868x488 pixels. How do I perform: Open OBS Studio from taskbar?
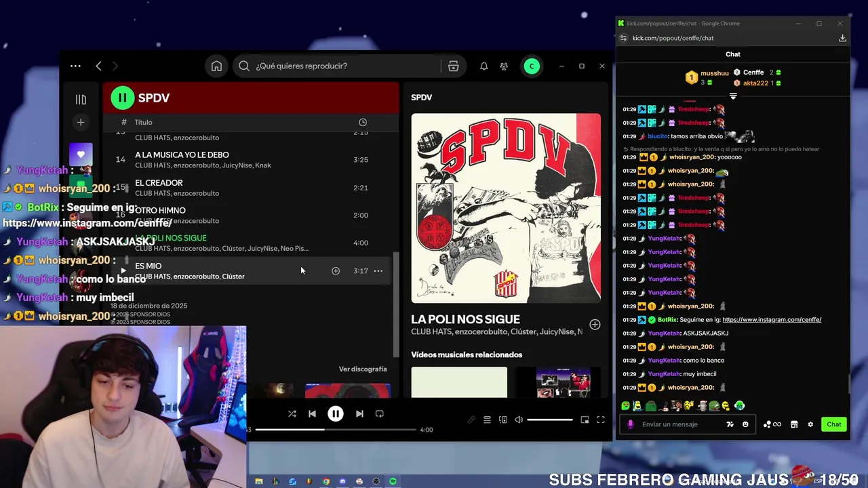tap(376, 481)
